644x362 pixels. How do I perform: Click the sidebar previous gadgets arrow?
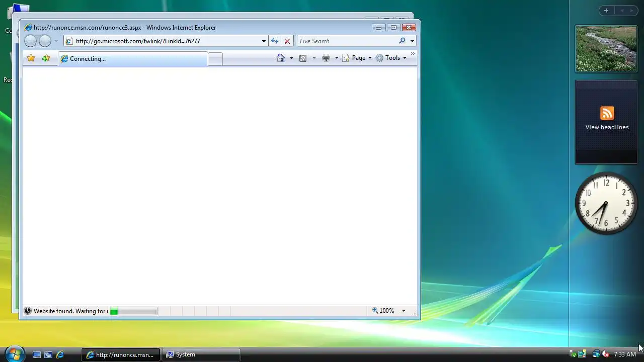[x=622, y=11]
